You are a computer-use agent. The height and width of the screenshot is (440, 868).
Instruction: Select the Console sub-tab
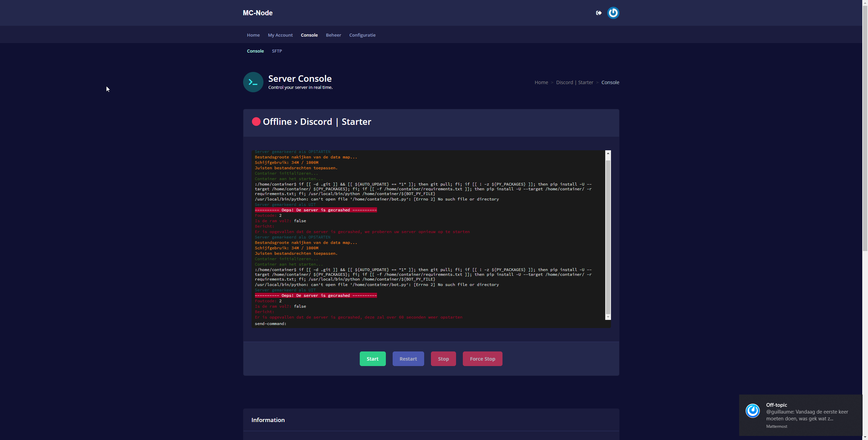coord(255,51)
